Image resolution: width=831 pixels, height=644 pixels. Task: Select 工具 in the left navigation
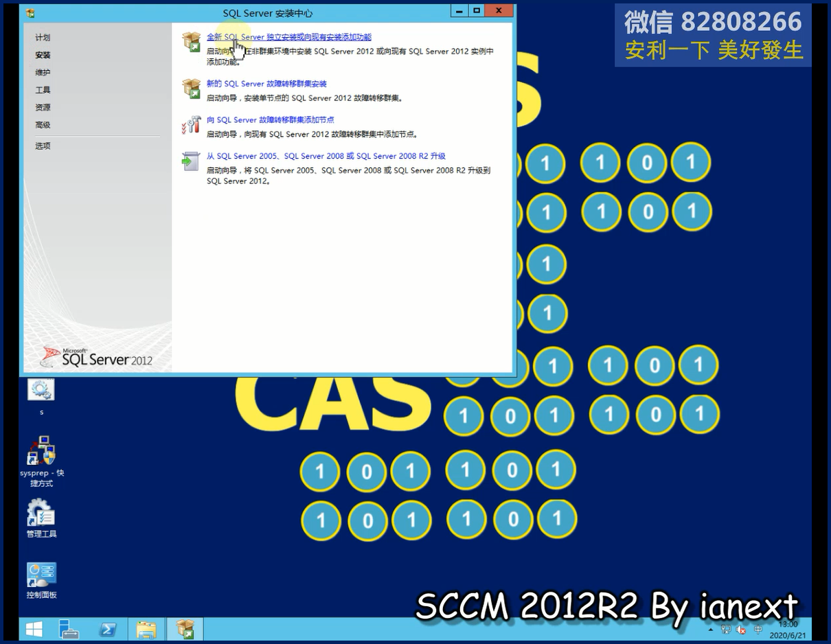(x=43, y=90)
